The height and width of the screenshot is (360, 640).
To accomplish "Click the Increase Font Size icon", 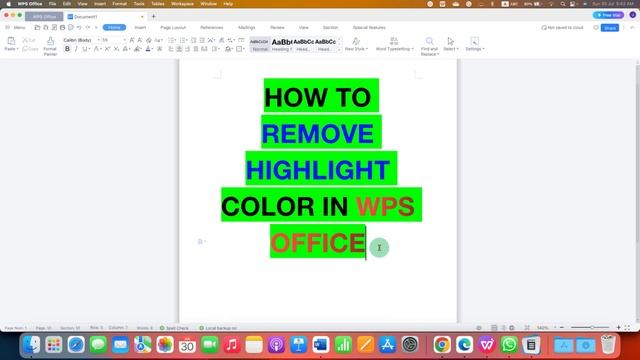I will (132, 40).
